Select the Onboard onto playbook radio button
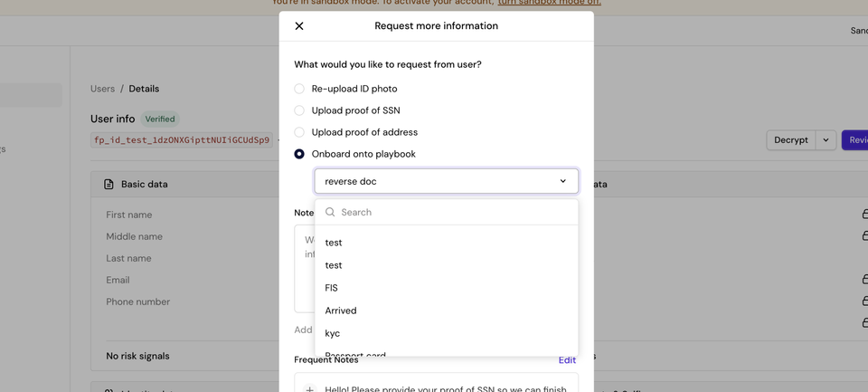868x392 pixels. (299, 154)
